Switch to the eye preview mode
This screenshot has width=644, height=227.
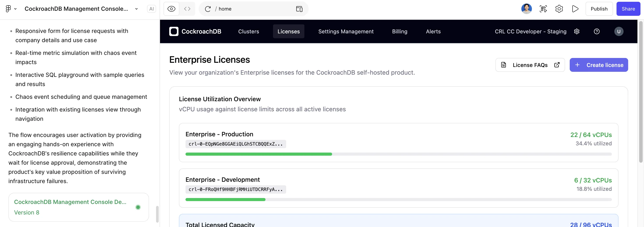[x=171, y=9]
